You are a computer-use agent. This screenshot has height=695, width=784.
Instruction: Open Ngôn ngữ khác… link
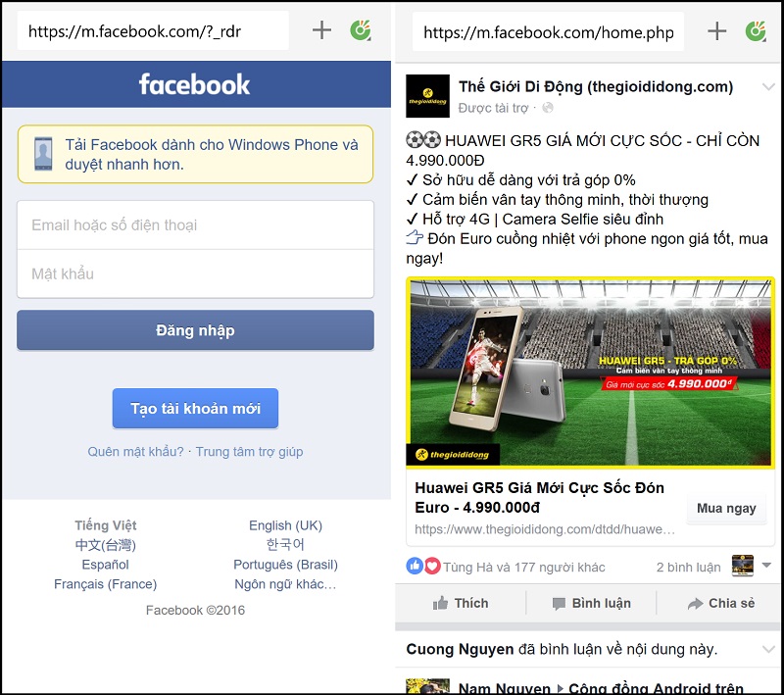pyautogui.click(x=285, y=584)
